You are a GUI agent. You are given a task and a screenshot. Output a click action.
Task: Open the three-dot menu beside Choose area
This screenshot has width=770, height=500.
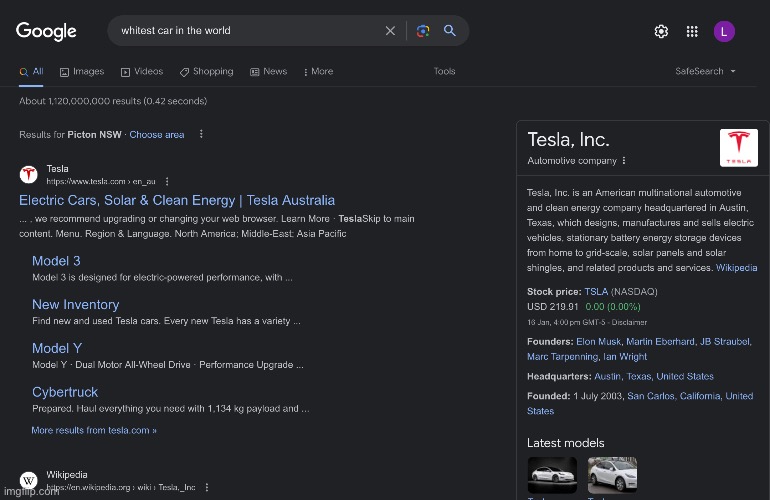201,134
